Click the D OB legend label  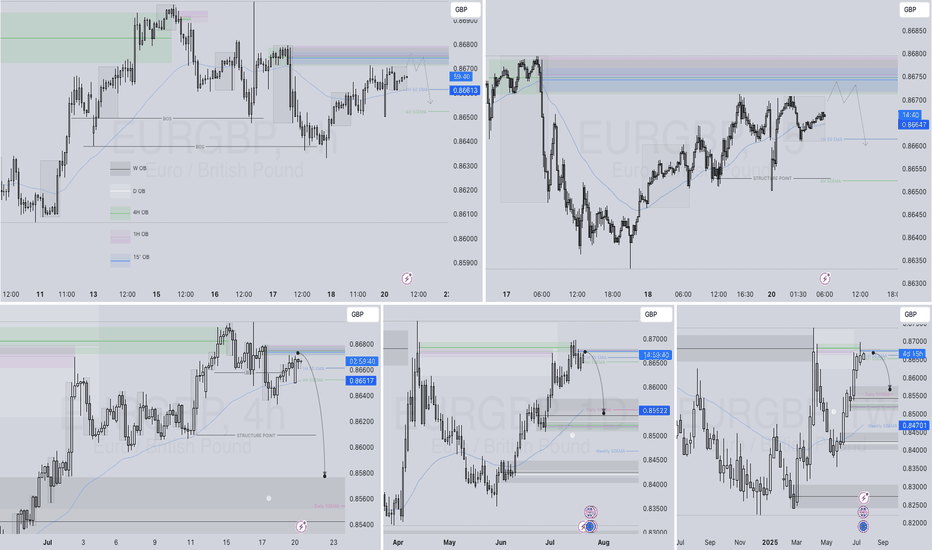139,191
